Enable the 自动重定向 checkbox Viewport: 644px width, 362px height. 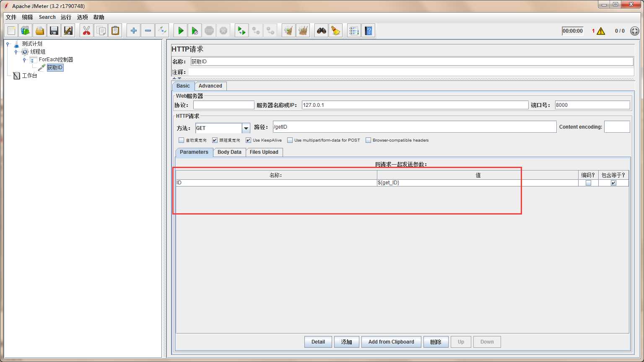tap(181, 140)
